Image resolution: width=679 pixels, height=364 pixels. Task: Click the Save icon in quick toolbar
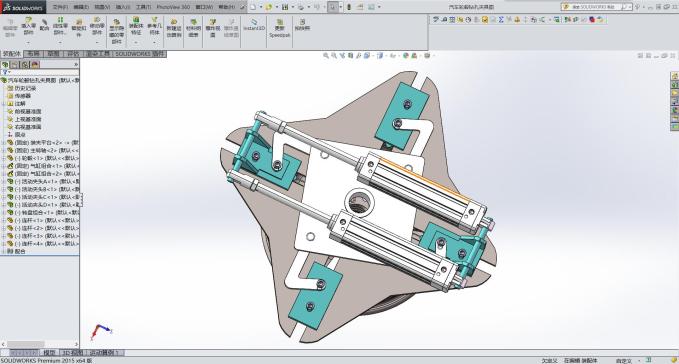pyautogui.click(x=285, y=7)
